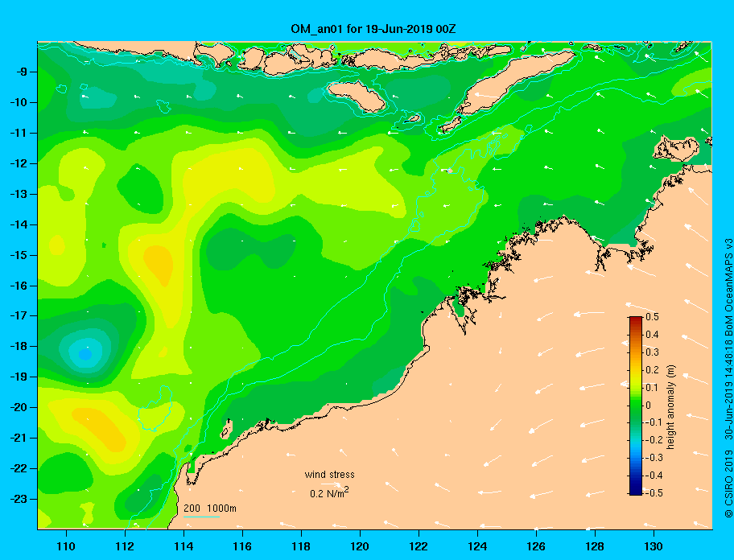Click the latitude axis label "-12"

coord(19,164)
